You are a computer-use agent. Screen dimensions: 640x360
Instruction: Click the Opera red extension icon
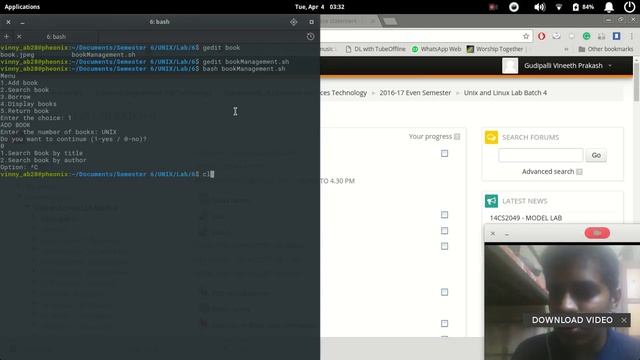click(x=542, y=36)
